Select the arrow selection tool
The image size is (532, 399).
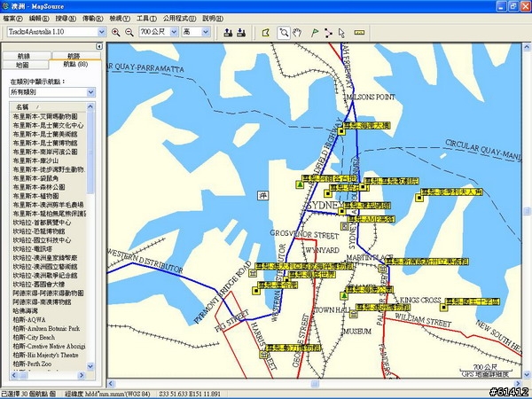(341, 33)
